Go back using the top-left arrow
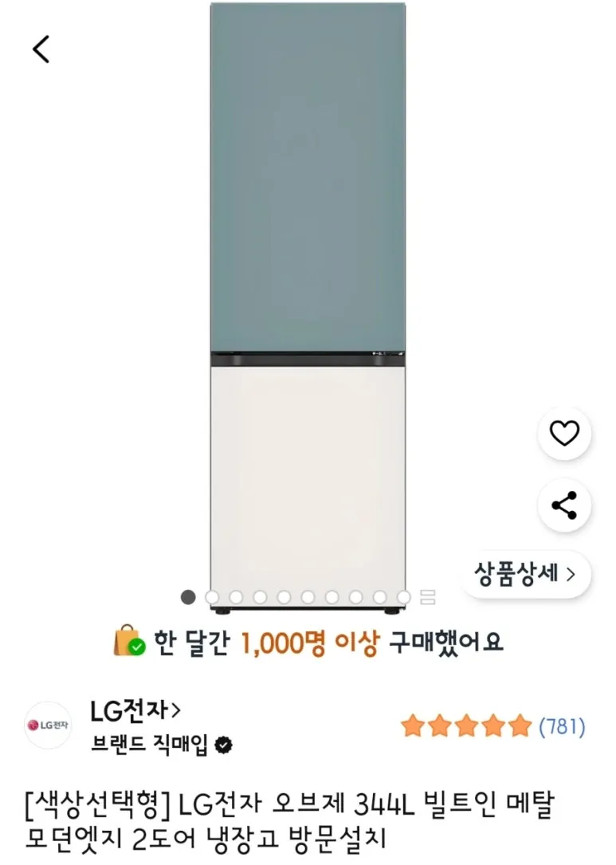The width and height of the screenshot is (616, 865). click(41, 49)
